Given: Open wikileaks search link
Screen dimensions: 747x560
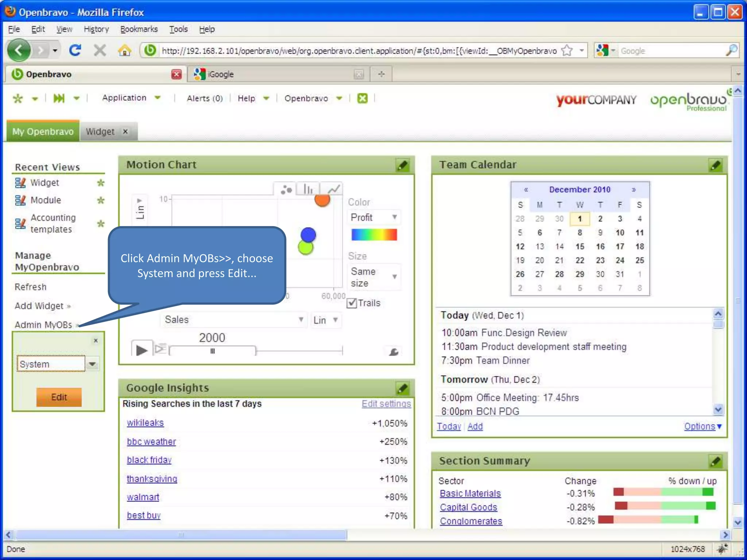Looking at the screenshot, I should click(x=145, y=423).
